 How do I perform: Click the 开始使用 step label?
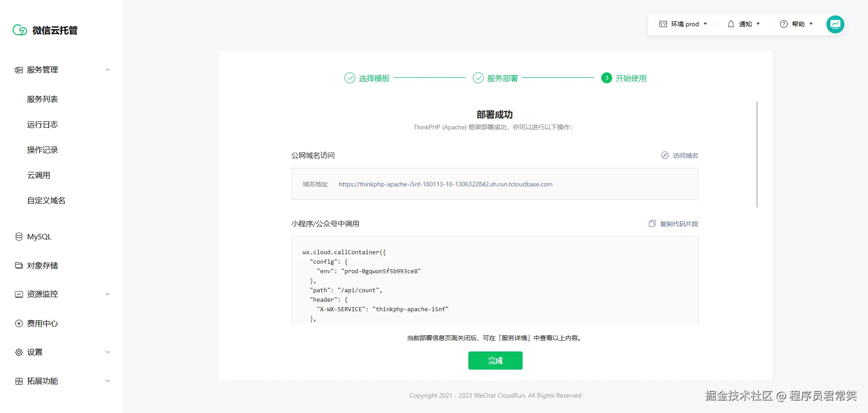click(x=631, y=78)
